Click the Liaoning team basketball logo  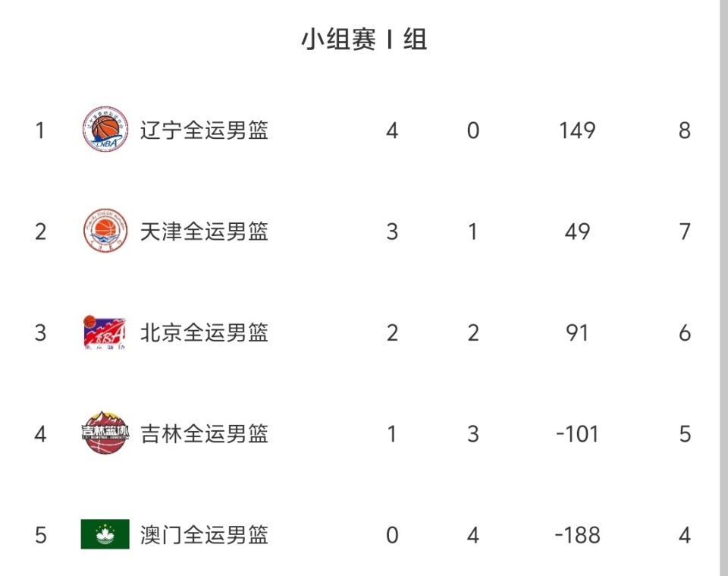105,130
